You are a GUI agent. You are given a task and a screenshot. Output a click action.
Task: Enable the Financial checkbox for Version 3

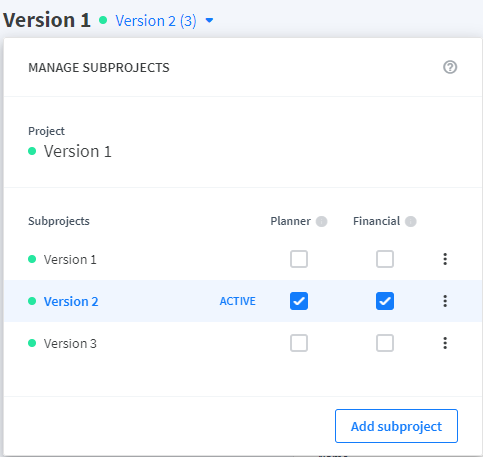click(x=385, y=343)
